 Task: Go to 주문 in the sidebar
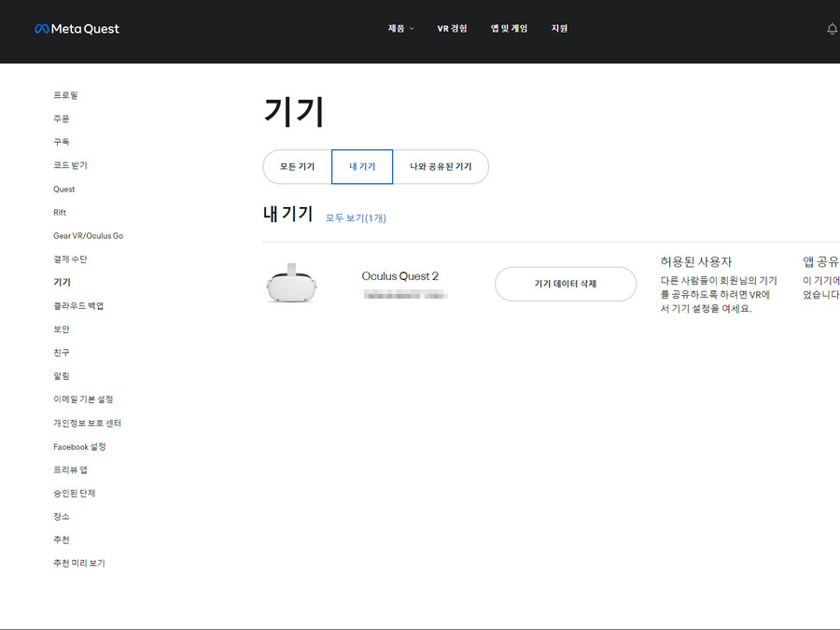[x=62, y=119]
